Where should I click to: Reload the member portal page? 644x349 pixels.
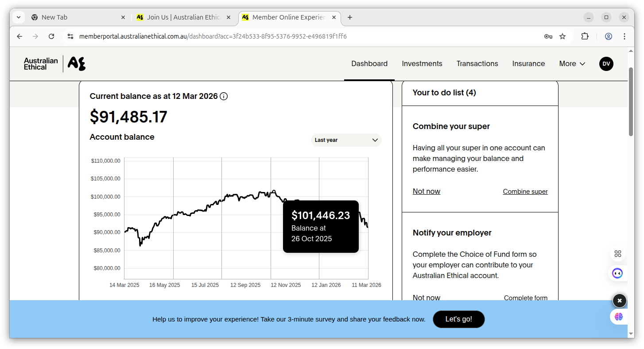coord(51,36)
